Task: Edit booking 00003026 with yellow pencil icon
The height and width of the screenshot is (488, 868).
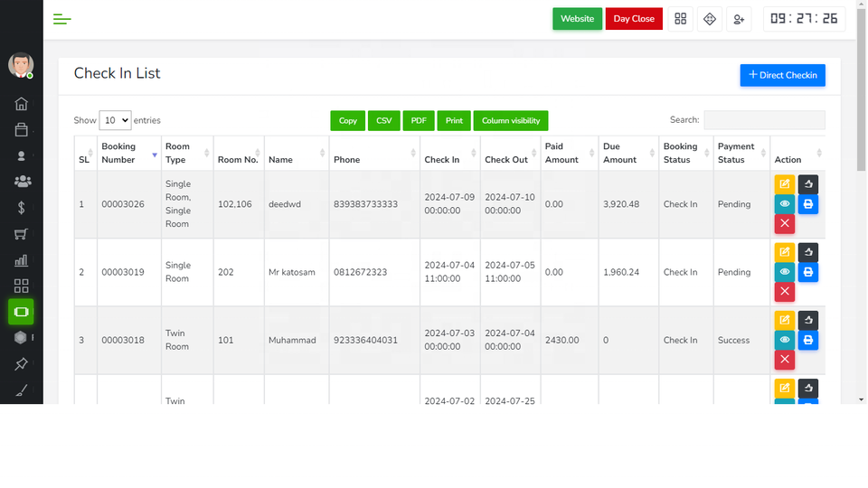Action: [784, 184]
